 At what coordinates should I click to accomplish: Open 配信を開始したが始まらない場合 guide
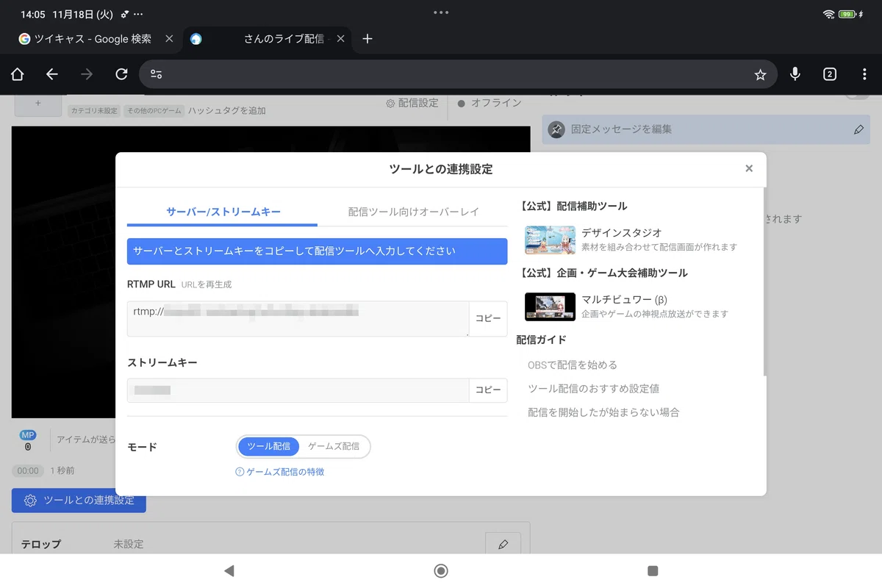(603, 412)
